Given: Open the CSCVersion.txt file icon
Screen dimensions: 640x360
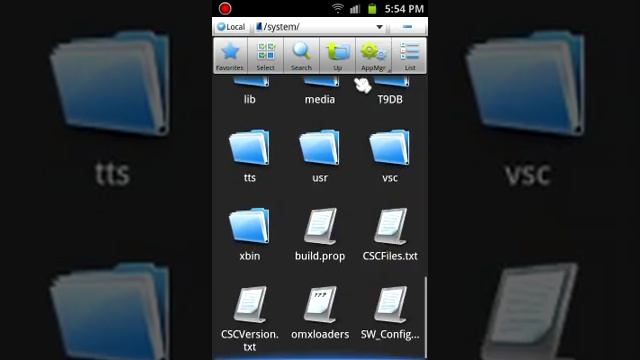Looking at the screenshot, I should click(x=250, y=304).
